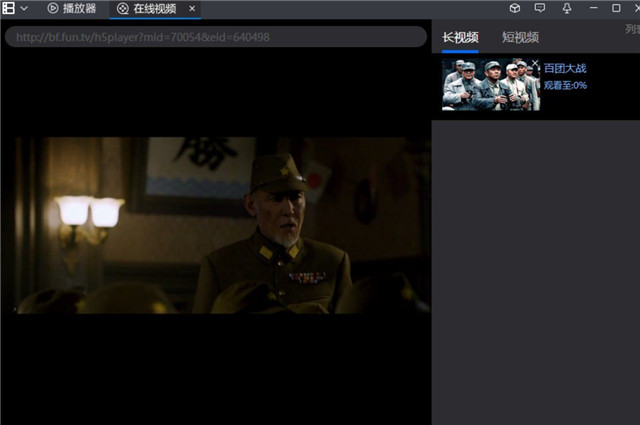Click the 百团大战 title link
640x425 pixels.
click(x=565, y=68)
